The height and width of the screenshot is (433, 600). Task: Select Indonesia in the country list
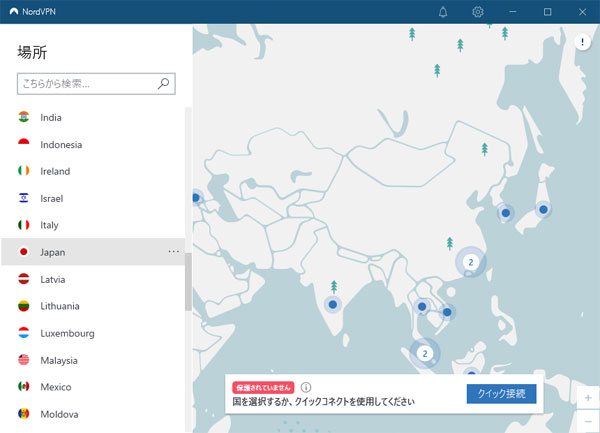[x=93, y=144]
